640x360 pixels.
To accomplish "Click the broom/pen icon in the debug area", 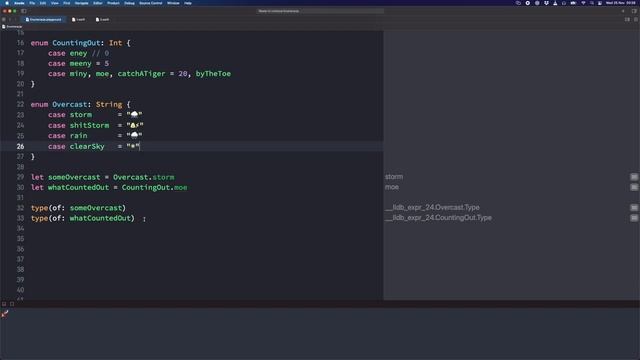I will coord(5,313).
